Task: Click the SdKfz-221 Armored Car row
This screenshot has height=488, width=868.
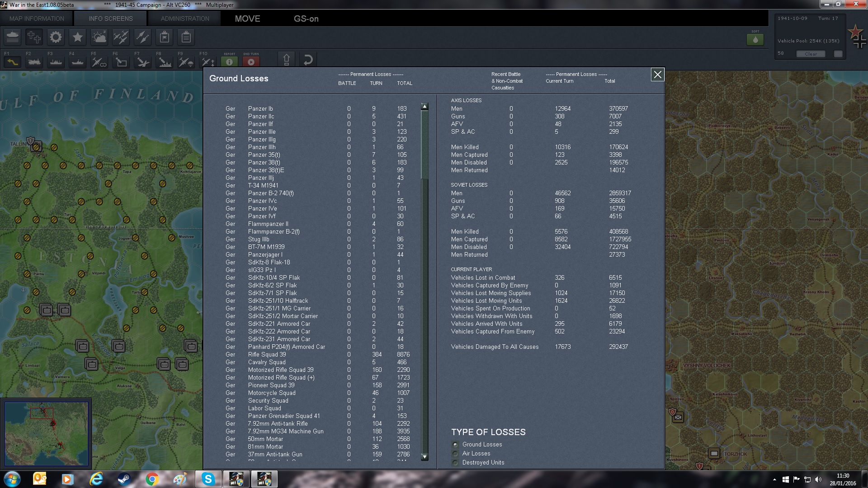Action: [318, 324]
